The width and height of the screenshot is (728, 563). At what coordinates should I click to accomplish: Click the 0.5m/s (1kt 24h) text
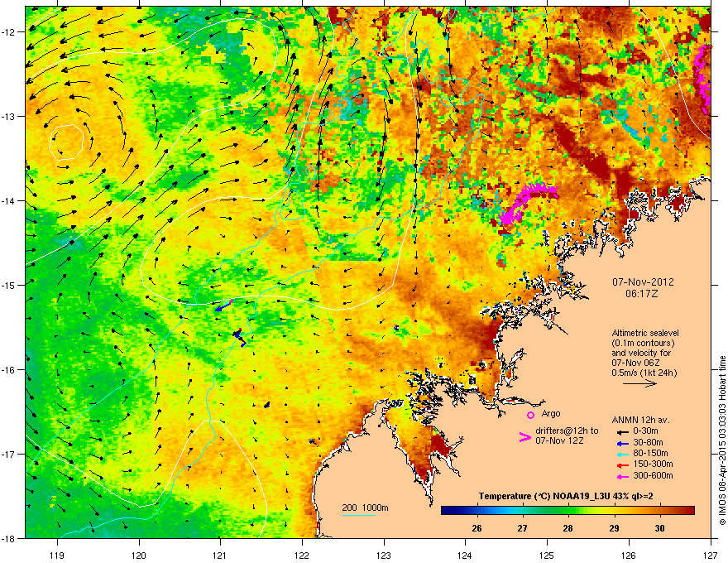pos(644,373)
